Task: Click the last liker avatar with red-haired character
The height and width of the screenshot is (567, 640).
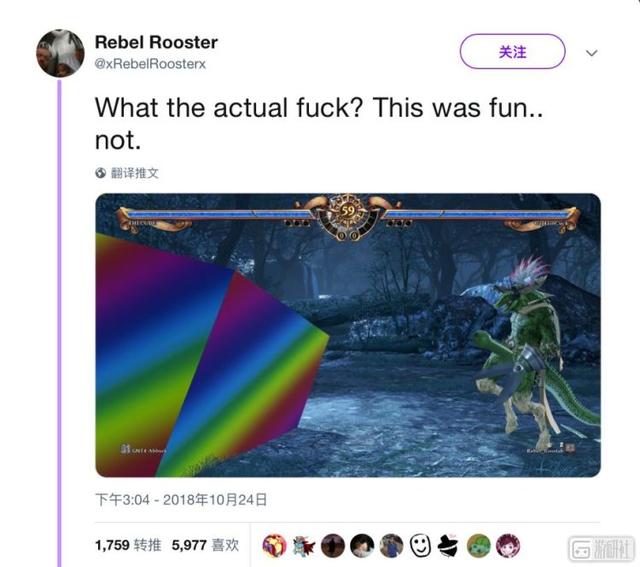Action: (508, 546)
